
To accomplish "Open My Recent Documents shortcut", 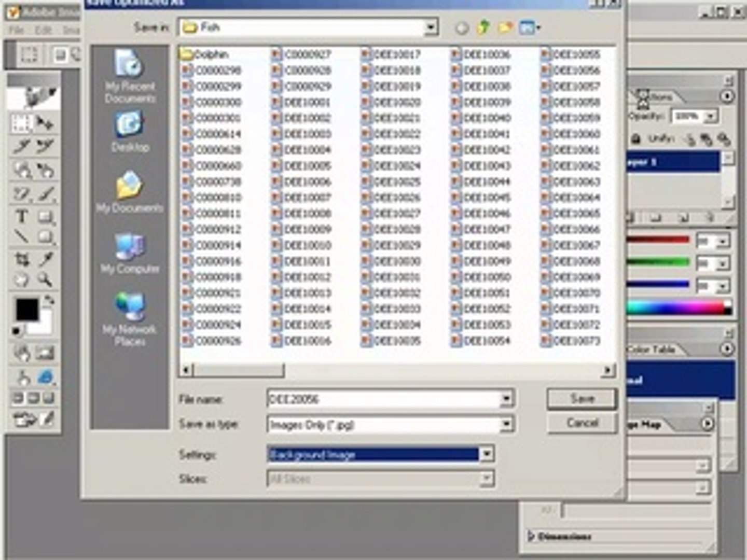I will pos(130,77).
